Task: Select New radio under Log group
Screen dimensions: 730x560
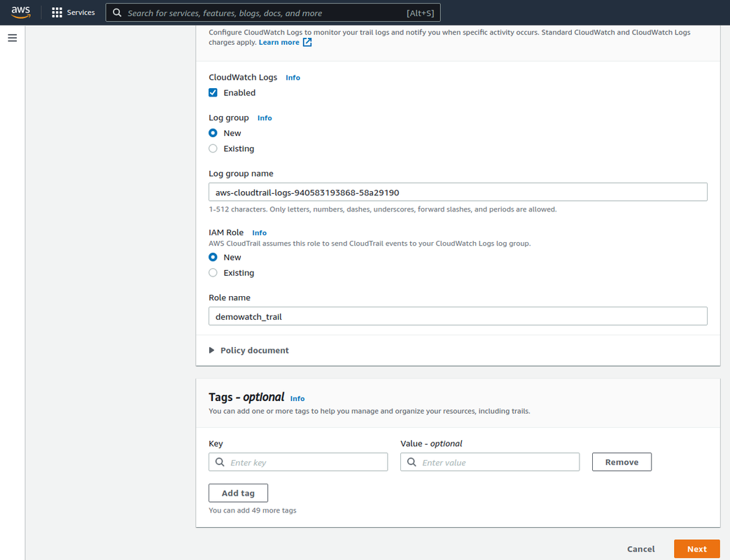Action: pyautogui.click(x=213, y=133)
